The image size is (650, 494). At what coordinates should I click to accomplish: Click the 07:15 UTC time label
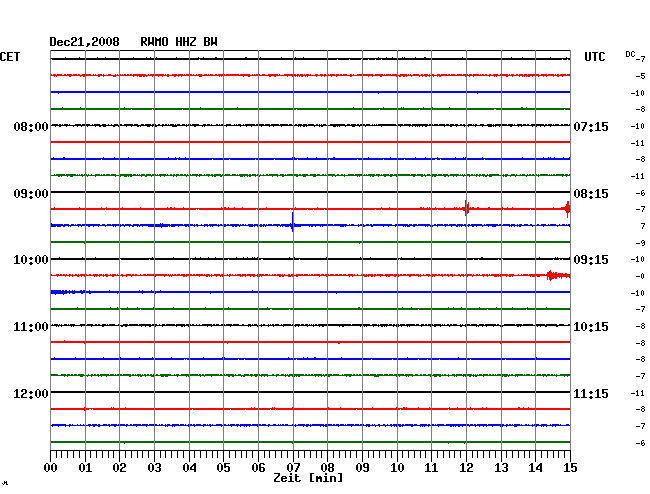[591, 126]
